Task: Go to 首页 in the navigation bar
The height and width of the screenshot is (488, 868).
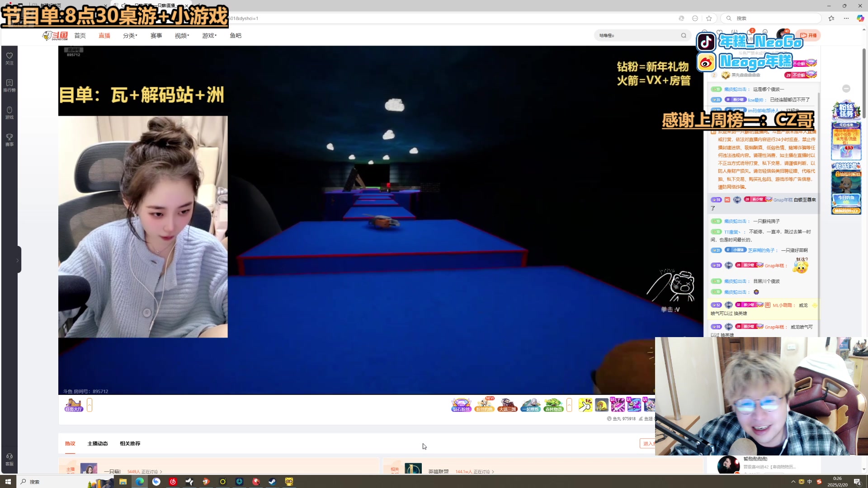Action: coord(80,36)
